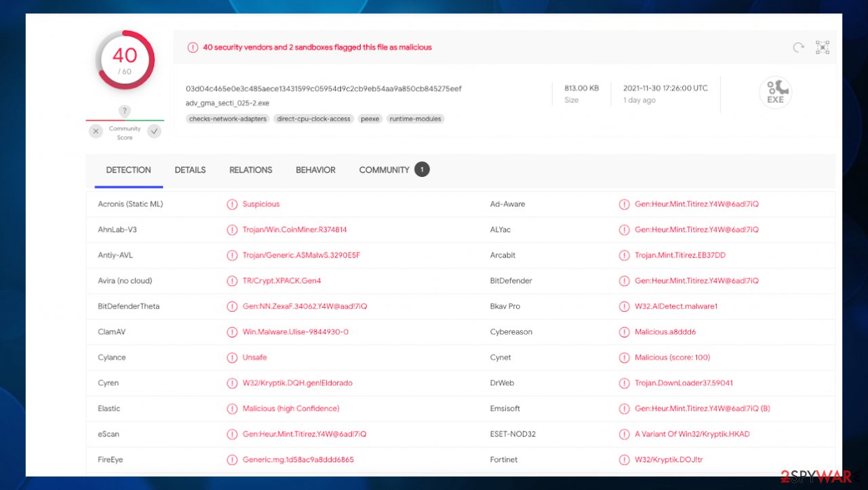
Task: Click the checks-network-adapters tag
Action: 228,119
